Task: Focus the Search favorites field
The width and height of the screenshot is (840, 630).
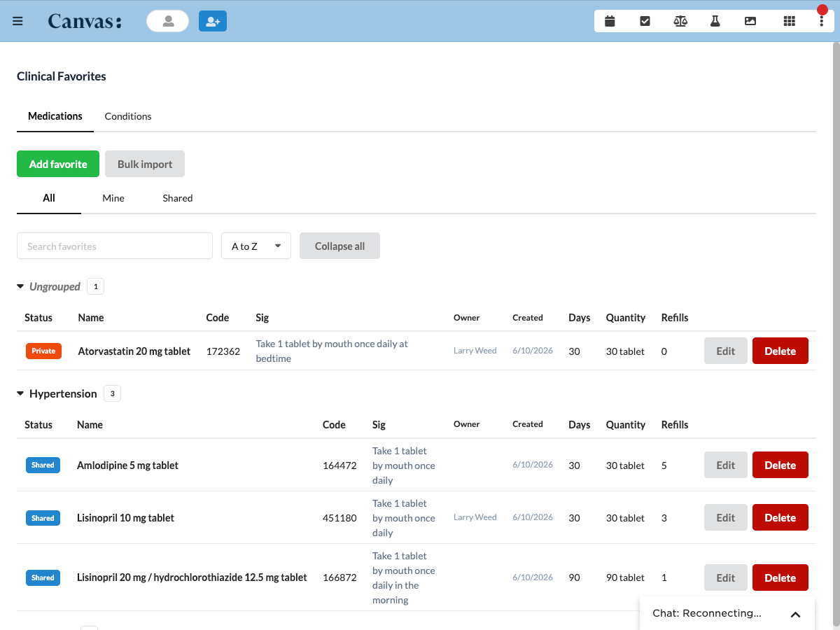Action: [115, 246]
